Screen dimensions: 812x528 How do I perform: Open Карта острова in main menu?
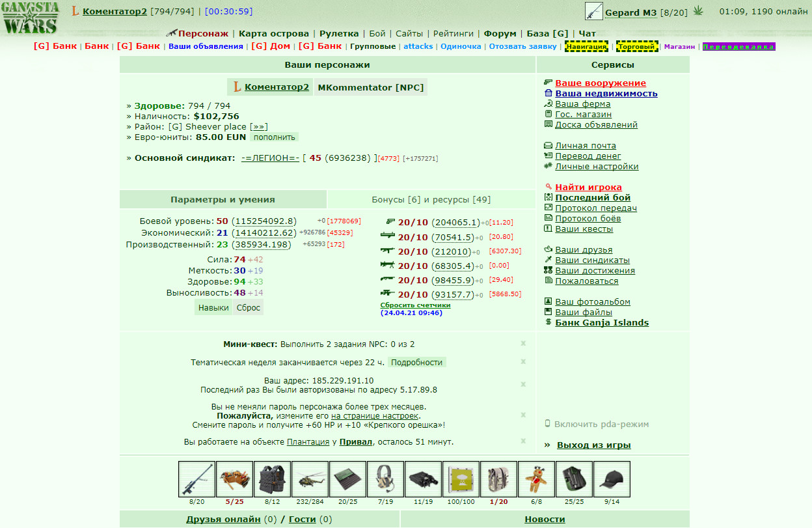click(x=274, y=33)
